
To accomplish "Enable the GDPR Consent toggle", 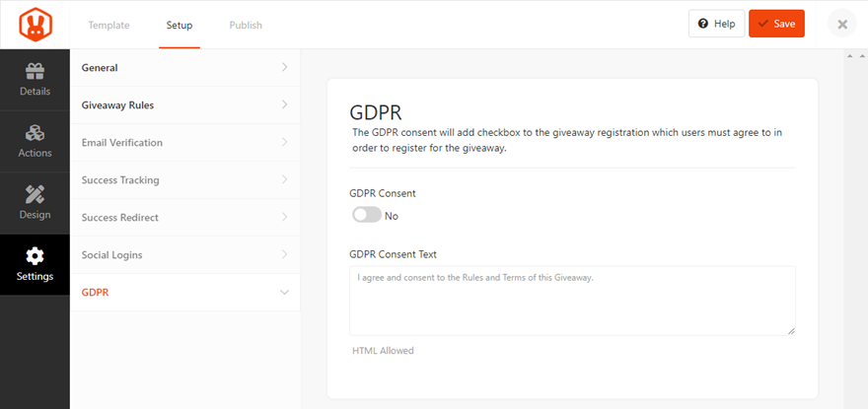I will pos(366,215).
